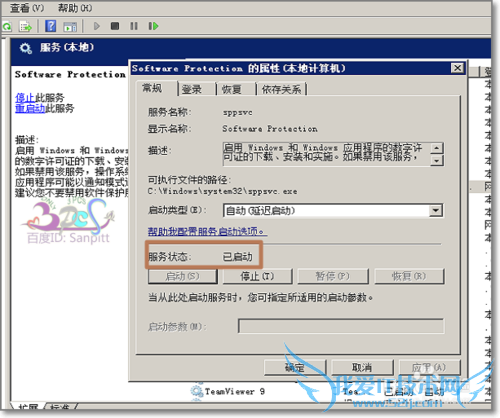The height and width of the screenshot is (418, 500).
Task: Click the 启动(S) button
Action: [x=183, y=276]
